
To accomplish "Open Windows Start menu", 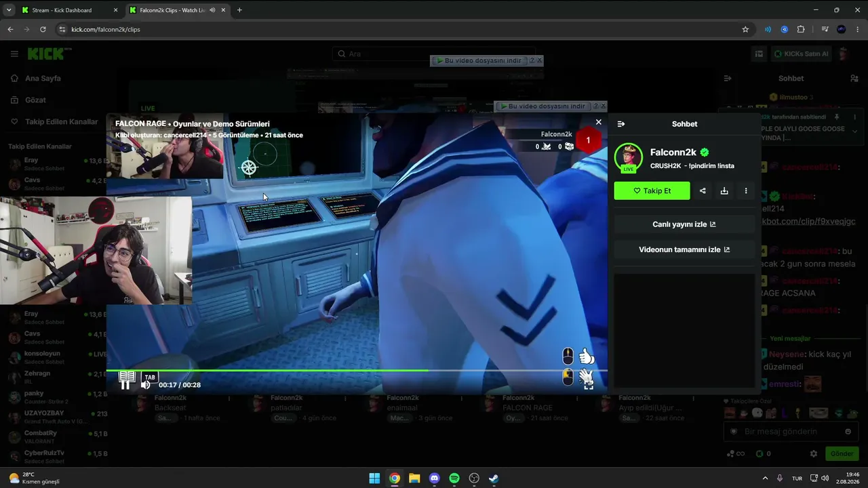I will pos(374,479).
